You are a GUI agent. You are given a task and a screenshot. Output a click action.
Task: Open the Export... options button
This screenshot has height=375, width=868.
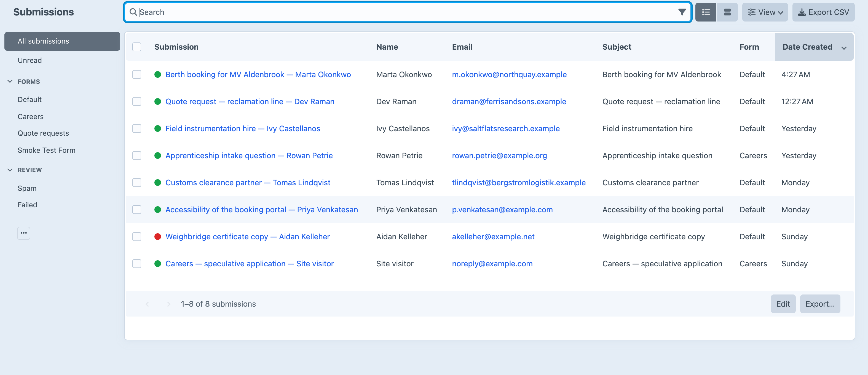tap(820, 304)
